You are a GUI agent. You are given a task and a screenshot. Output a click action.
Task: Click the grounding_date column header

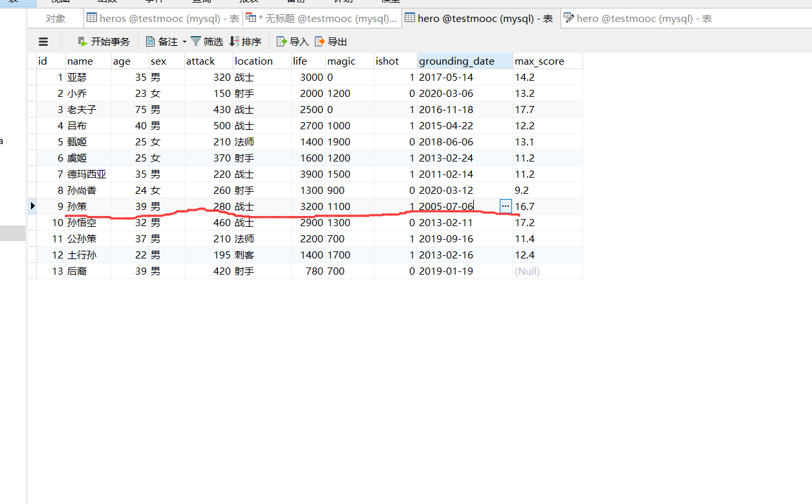point(465,61)
